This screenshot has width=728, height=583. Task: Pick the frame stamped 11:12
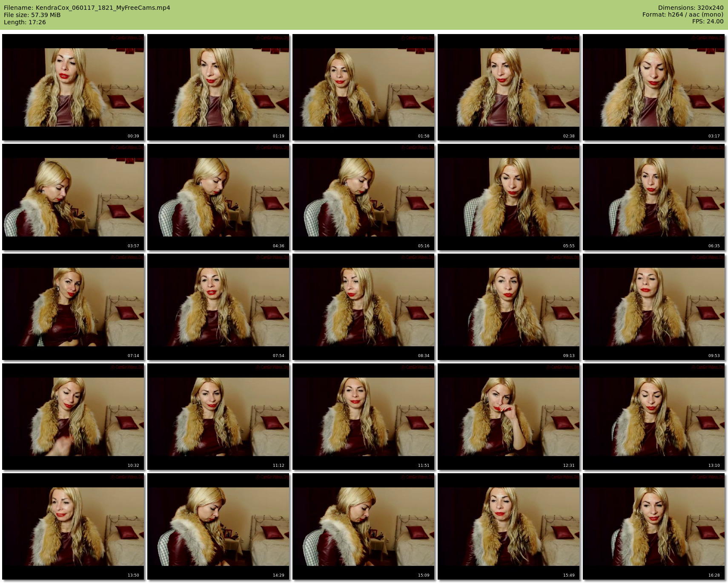click(218, 417)
